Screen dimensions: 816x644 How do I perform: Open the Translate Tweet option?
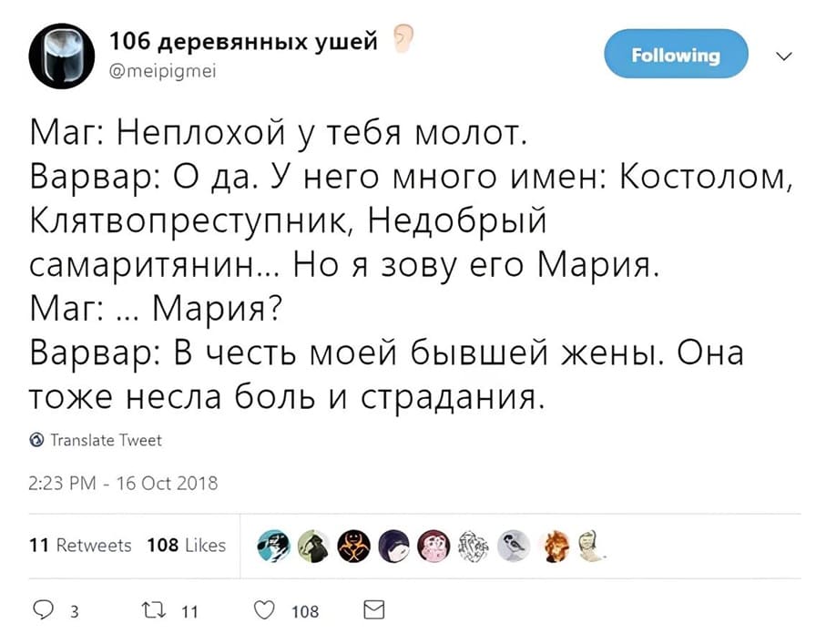pyautogui.click(x=106, y=440)
